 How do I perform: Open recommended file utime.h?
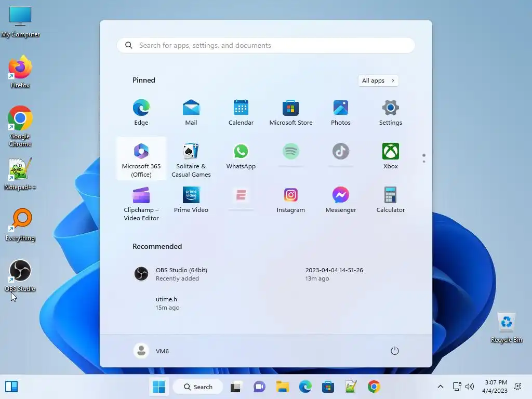tap(166, 303)
